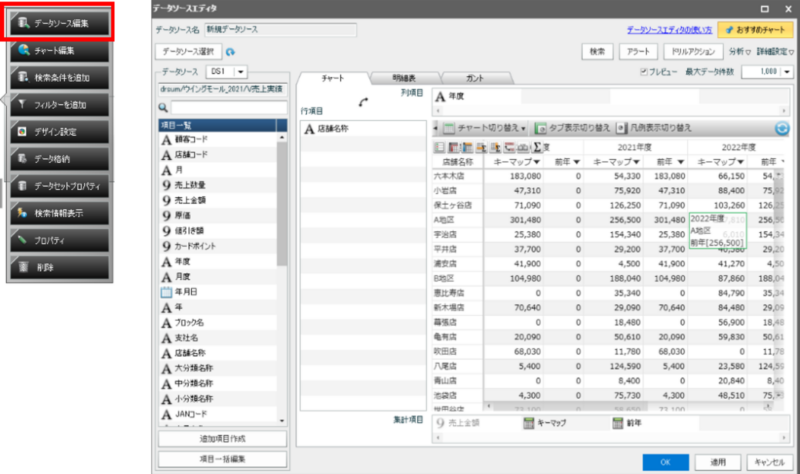Click the item list vertical scrollbar

[x=282, y=204]
